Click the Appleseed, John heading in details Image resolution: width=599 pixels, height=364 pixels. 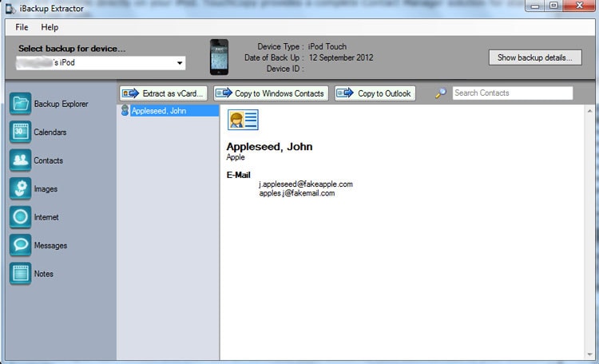click(269, 147)
